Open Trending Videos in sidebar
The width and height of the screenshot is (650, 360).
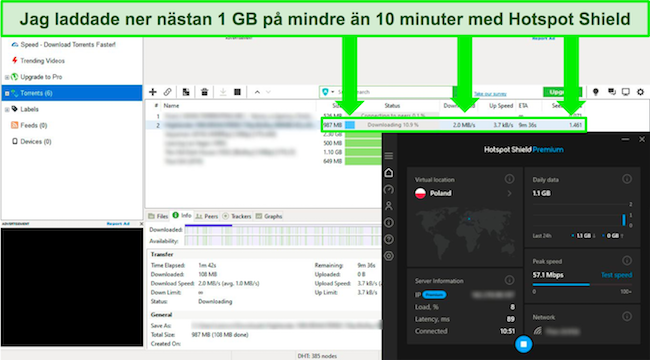pos(43,61)
